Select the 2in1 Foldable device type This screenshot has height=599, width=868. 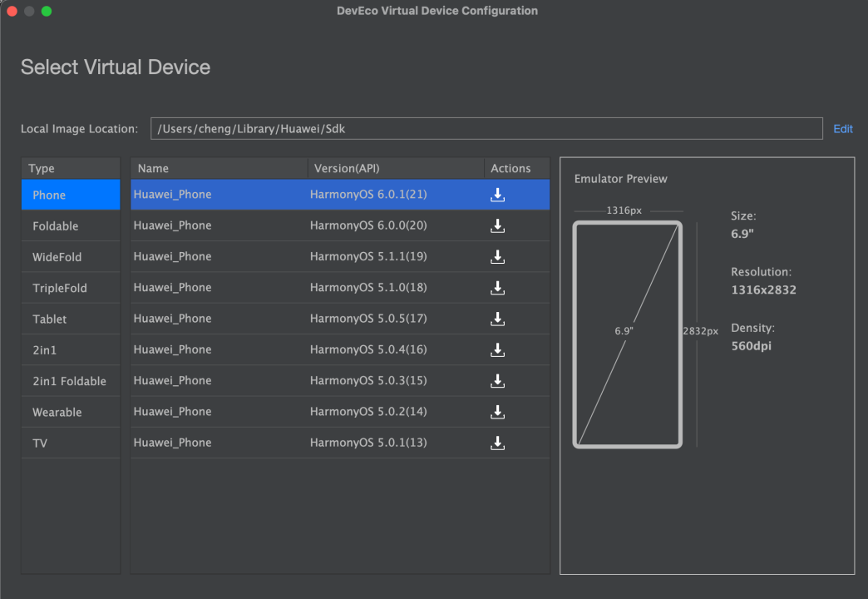71,381
